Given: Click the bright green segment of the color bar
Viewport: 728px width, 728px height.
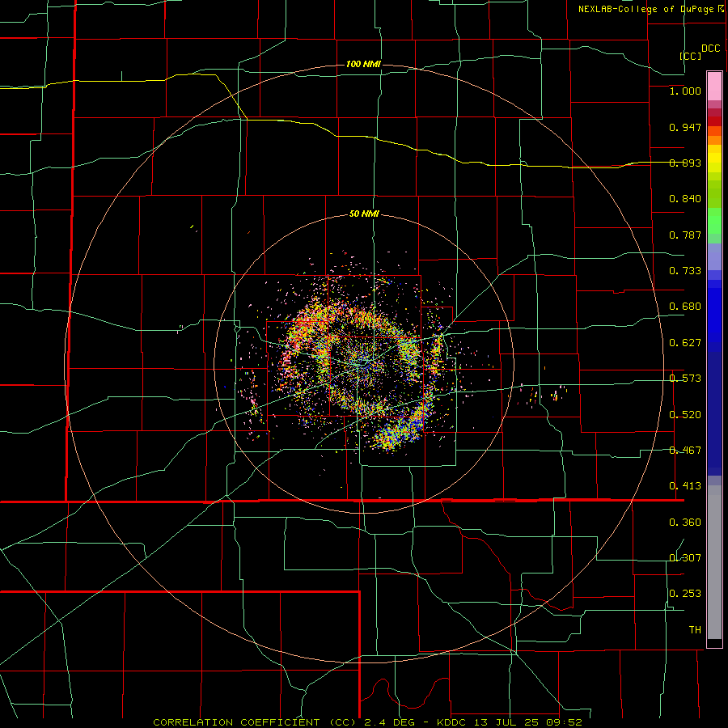Looking at the screenshot, I should pyautogui.click(x=714, y=221).
